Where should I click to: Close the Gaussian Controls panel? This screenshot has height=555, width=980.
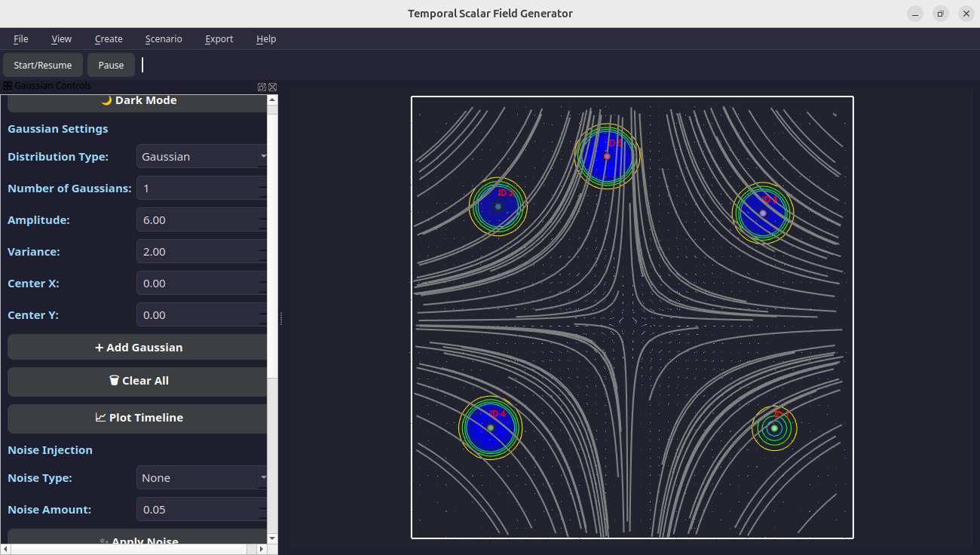pos(272,87)
